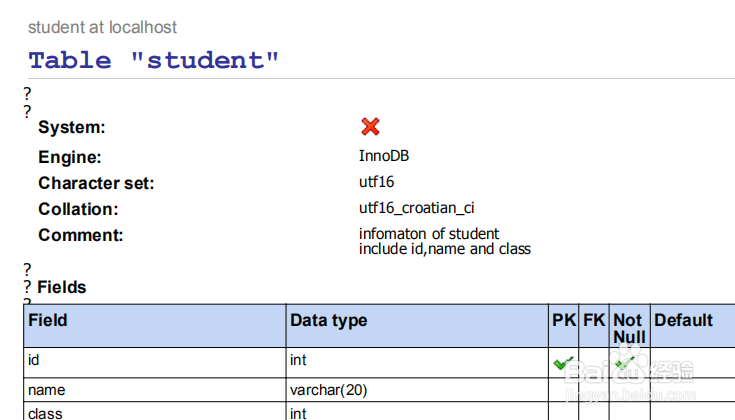Click the "Table "student"" title heading
The width and height of the screenshot is (735, 420).
point(154,60)
